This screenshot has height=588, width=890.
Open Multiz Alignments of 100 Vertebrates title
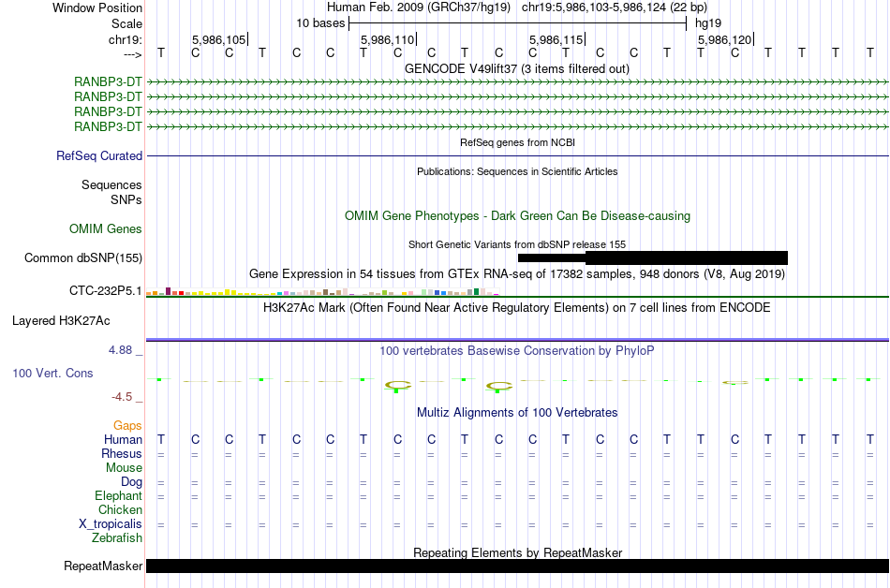pyautogui.click(x=517, y=413)
